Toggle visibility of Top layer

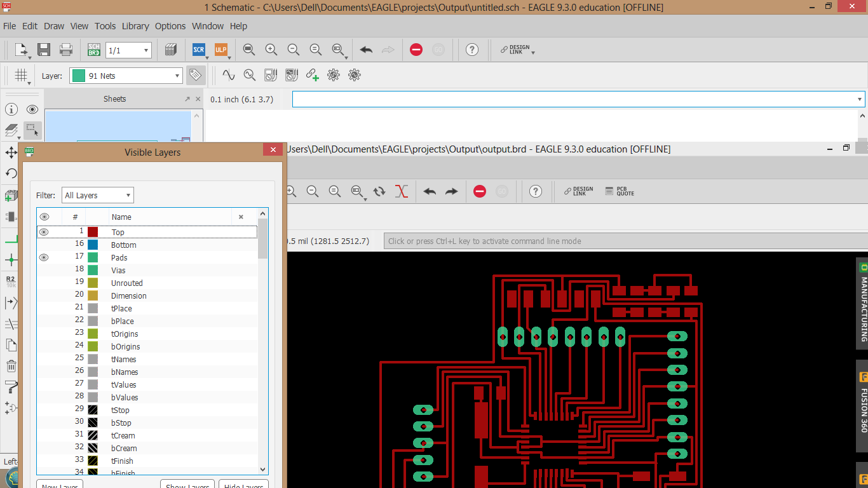pyautogui.click(x=44, y=232)
